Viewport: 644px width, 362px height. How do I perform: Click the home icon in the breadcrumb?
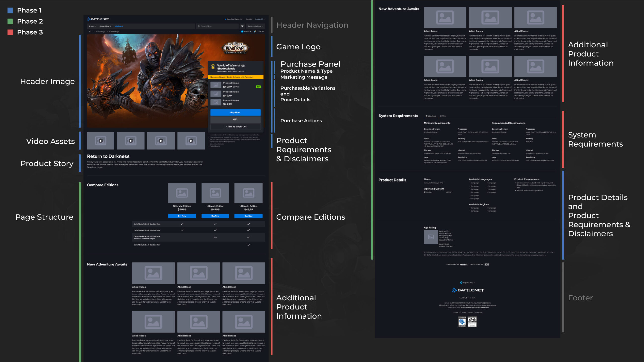90,32
